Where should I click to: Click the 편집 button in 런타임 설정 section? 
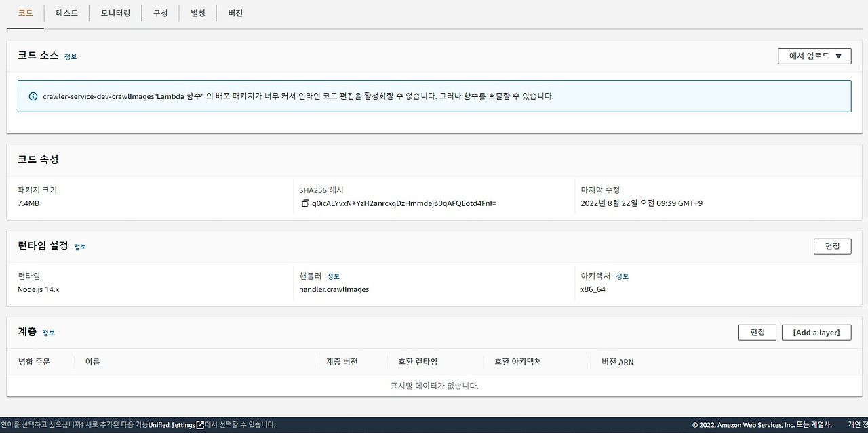832,246
